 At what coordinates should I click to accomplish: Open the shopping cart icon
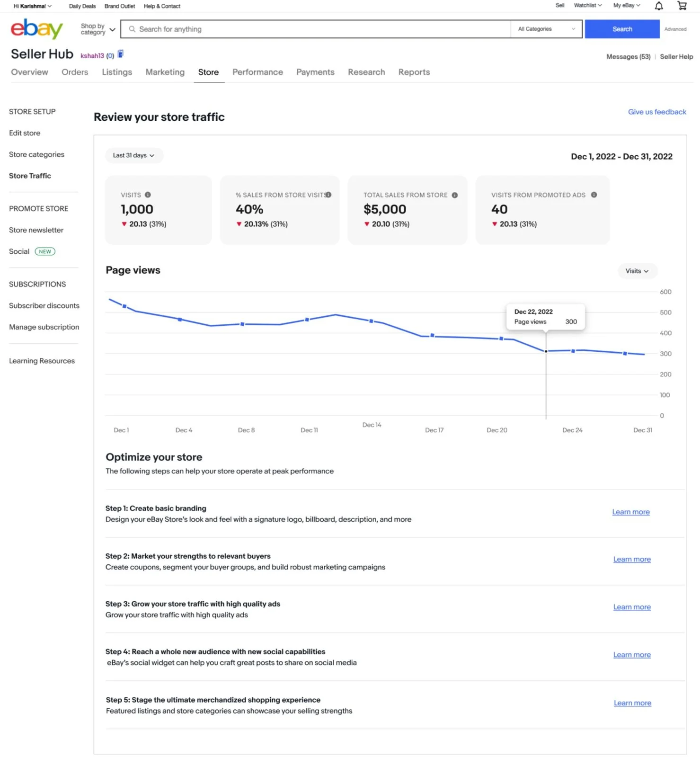pos(682,6)
